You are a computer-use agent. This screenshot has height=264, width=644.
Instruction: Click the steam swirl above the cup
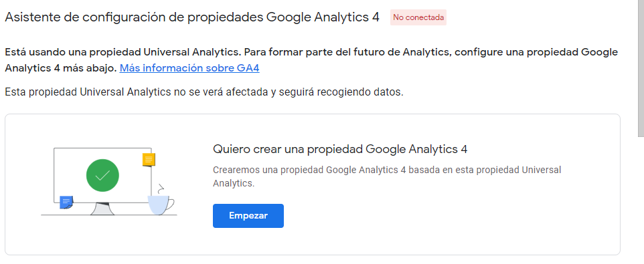pyautogui.click(x=161, y=189)
